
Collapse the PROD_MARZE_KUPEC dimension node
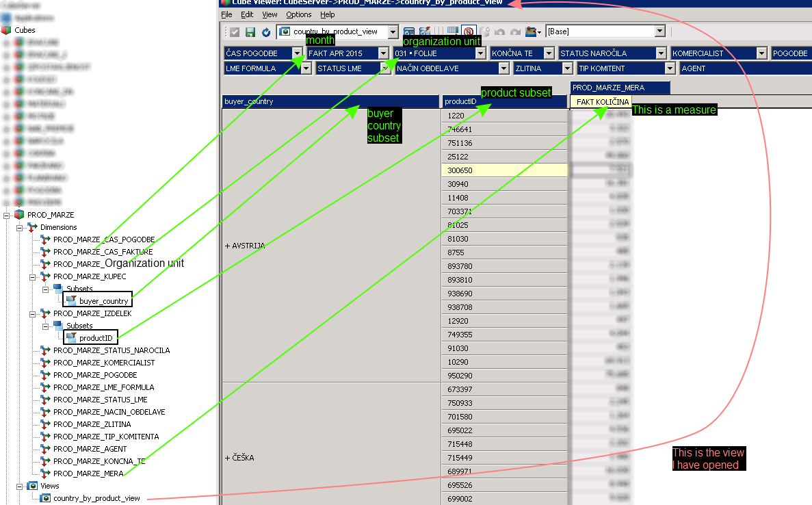coord(32,276)
